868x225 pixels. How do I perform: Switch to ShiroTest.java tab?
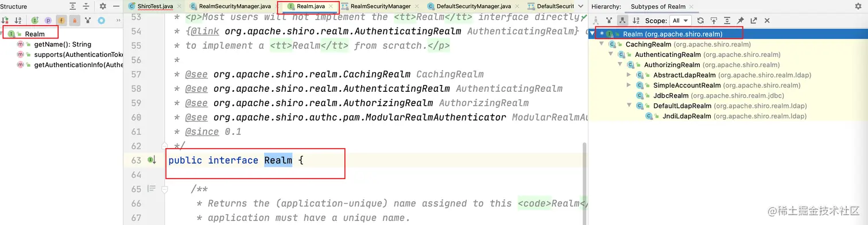click(x=156, y=6)
